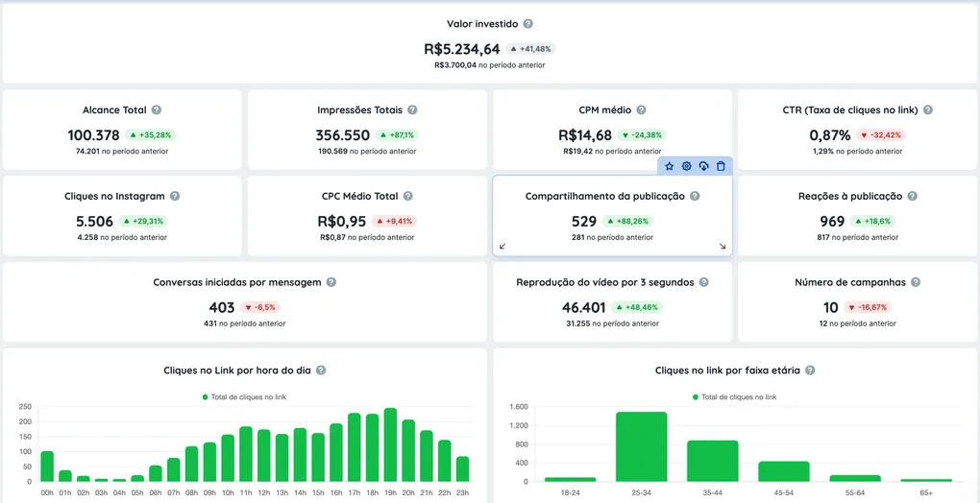The height and width of the screenshot is (503, 980).
Task: Toggle legend in hora do dia chart
Action: 244,396
